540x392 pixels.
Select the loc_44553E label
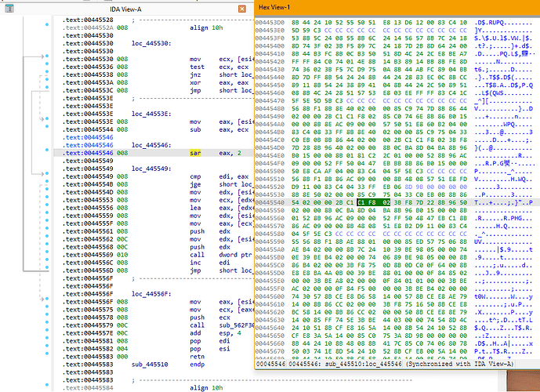[151, 114]
